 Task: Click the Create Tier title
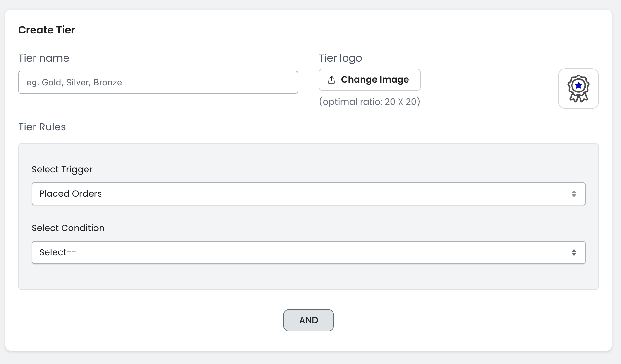(47, 30)
